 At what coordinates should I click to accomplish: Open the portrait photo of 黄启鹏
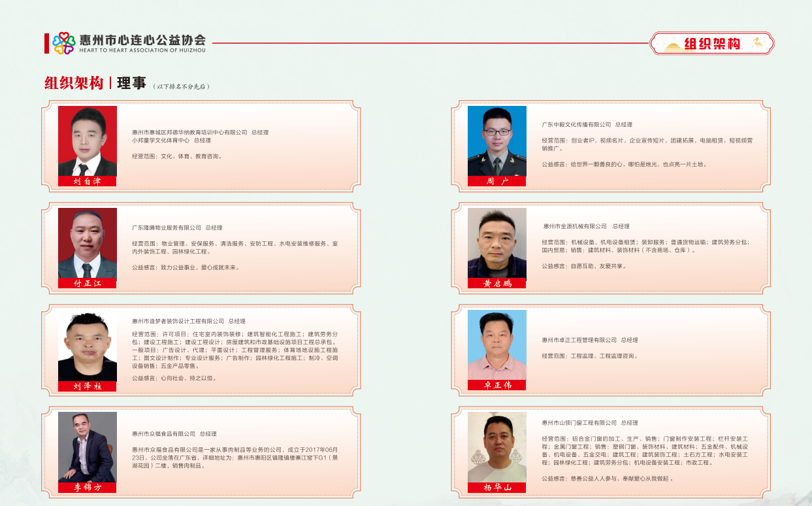[497, 243]
